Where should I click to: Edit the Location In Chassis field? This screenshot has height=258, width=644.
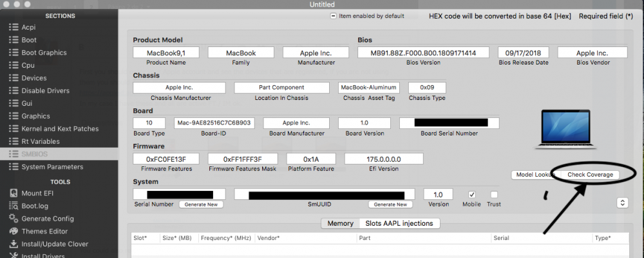pos(282,88)
